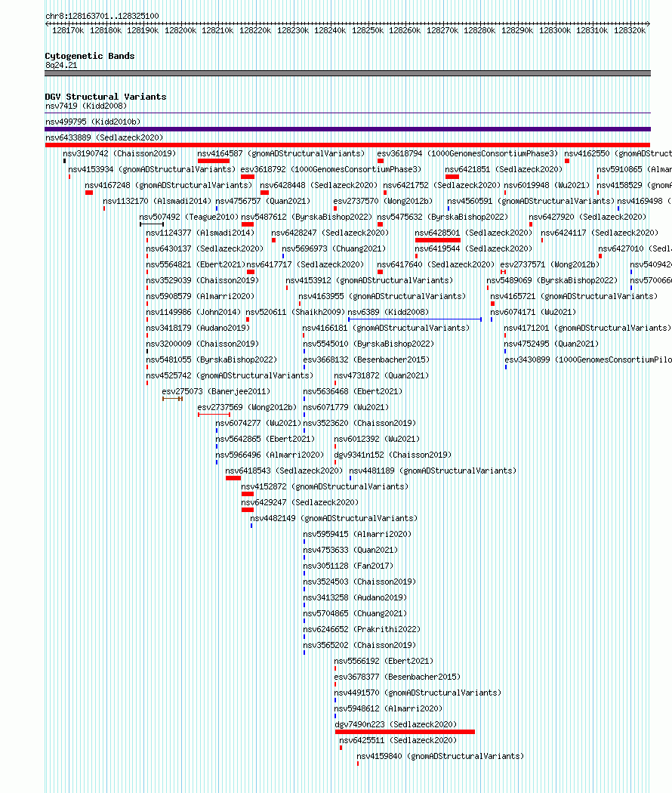672x793 pixels.
Task: Click nsv4167248 (gnomADStructuralVariants) label
Action: [168, 185]
